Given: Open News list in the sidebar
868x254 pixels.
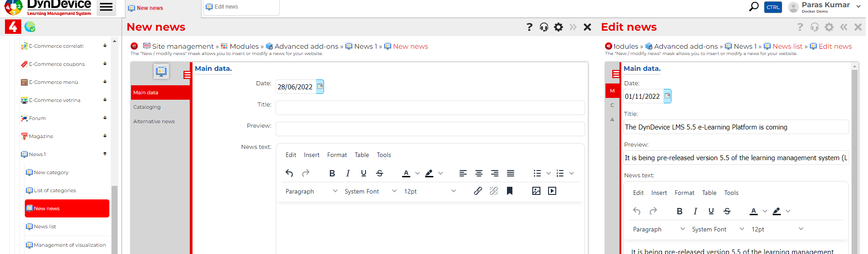Looking at the screenshot, I should coord(45,226).
